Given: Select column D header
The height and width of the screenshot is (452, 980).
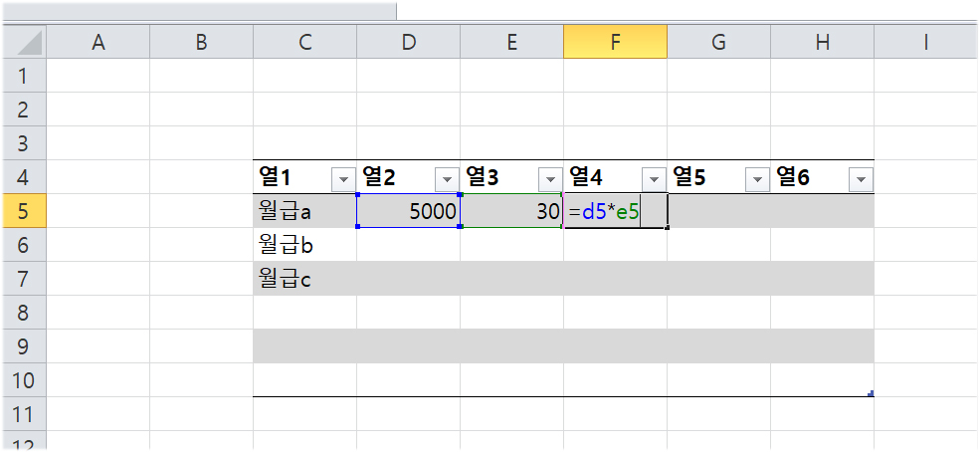Looking at the screenshot, I should (x=408, y=42).
